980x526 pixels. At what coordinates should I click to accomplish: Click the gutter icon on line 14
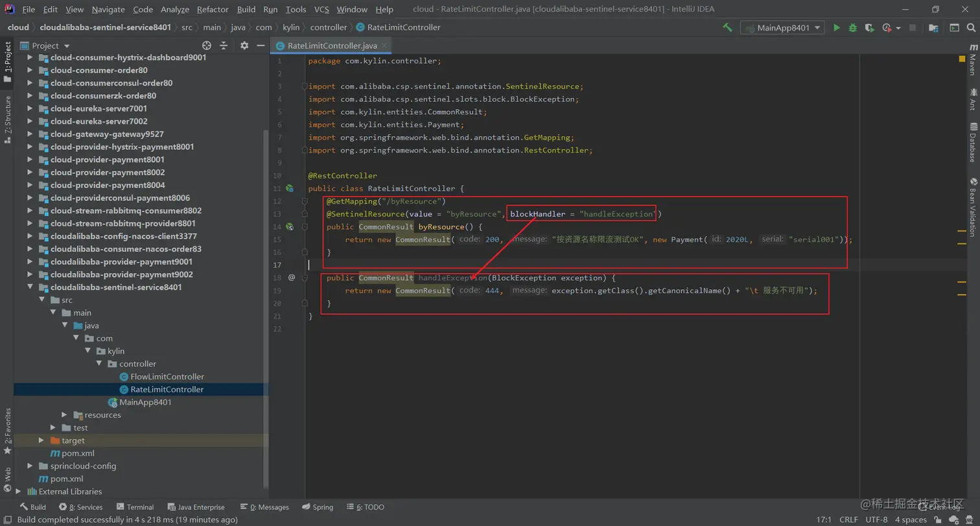coord(290,227)
